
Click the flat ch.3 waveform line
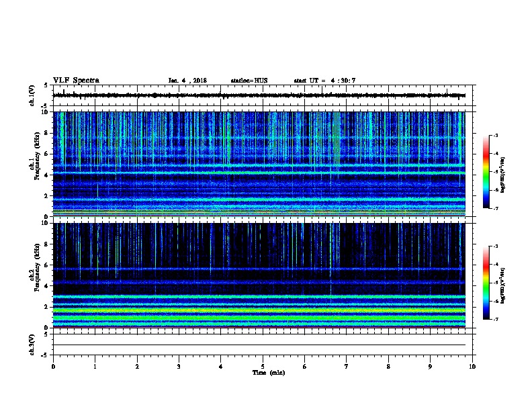coord(259,345)
